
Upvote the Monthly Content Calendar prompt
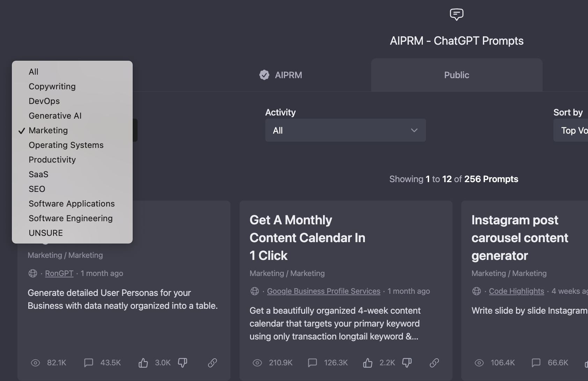tap(368, 363)
